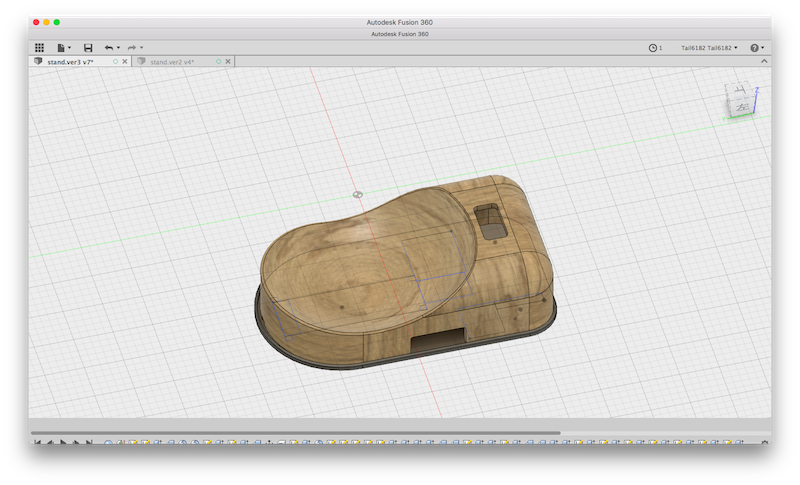This screenshot has width=800, height=485.
Task: Click the status circle on stand.ver3 tab
Action: (115, 61)
